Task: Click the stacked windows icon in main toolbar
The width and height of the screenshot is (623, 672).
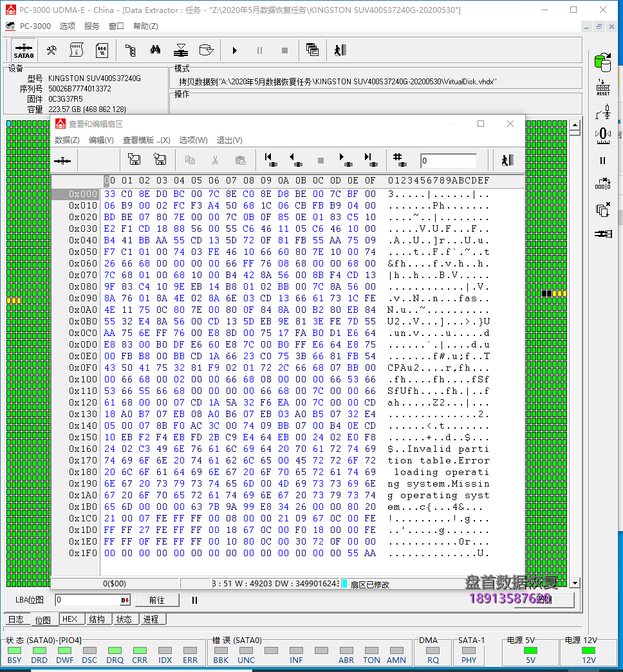Action: coord(312,50)
